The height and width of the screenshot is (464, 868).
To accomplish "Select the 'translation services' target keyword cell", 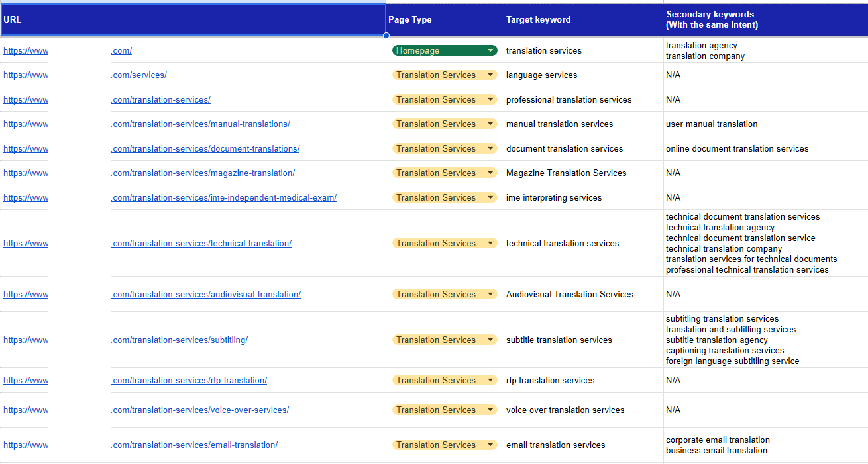I will click(584, 50).
